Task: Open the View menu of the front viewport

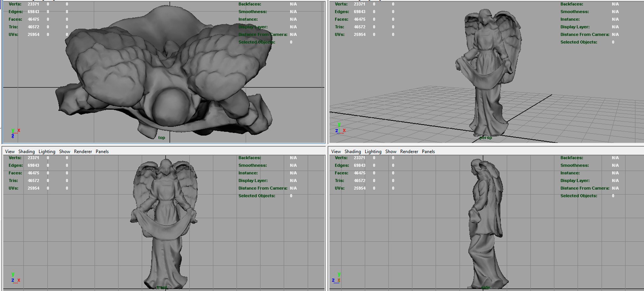Action: [x=10, y=152]
